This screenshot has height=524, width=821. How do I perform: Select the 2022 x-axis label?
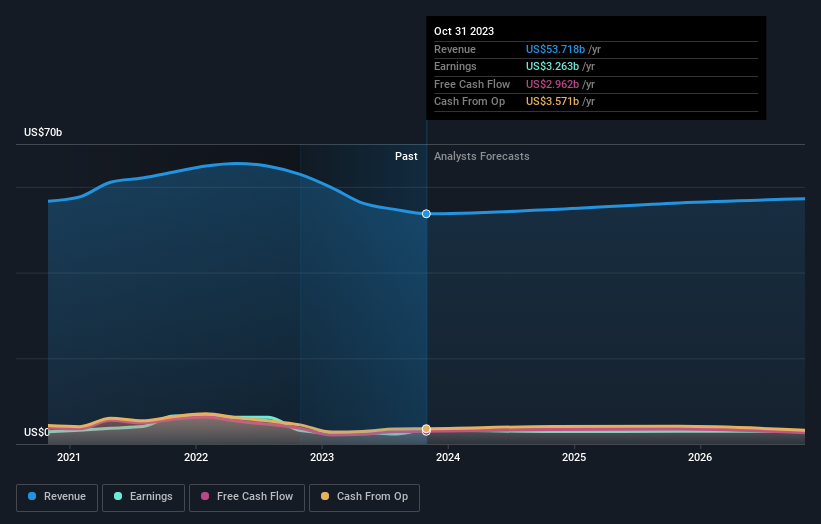[x=196, y=457]
